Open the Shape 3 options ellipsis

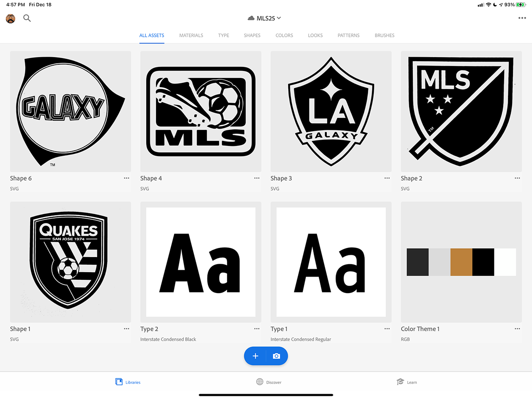click(387, 178)
